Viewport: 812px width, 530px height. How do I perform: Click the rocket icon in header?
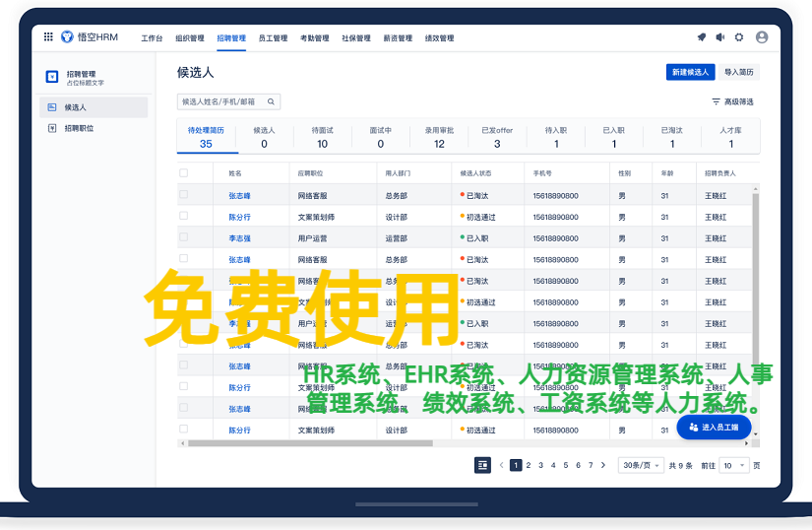click(x=702, y=37)
